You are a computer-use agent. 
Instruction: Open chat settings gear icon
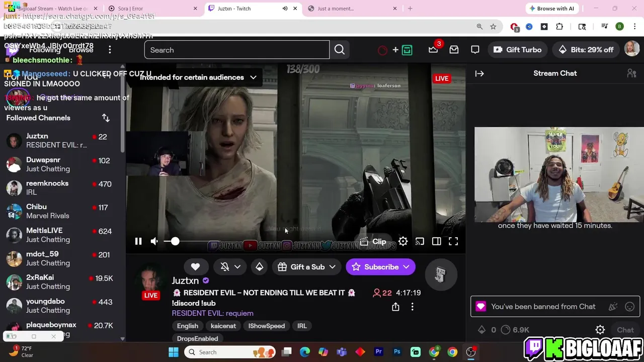[600, 330]
